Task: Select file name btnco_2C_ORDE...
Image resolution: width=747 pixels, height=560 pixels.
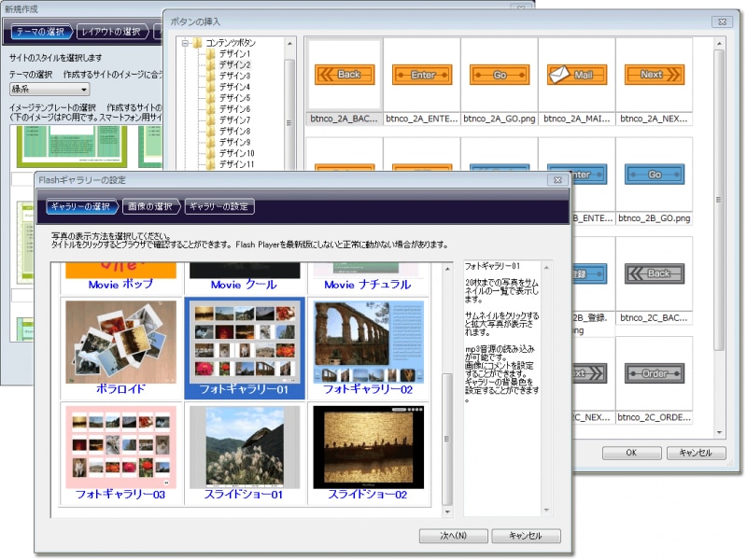Action: 655,417
